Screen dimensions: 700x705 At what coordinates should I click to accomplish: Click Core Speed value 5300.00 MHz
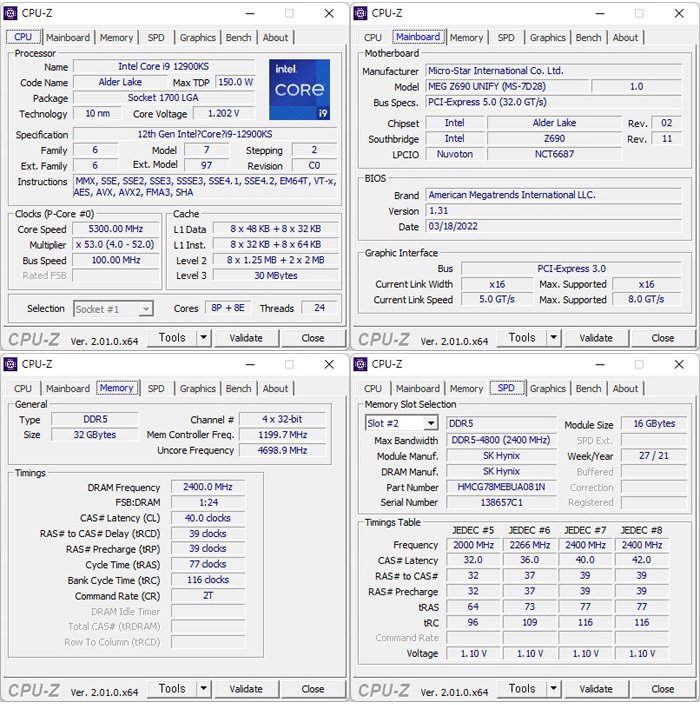point(116,229)
